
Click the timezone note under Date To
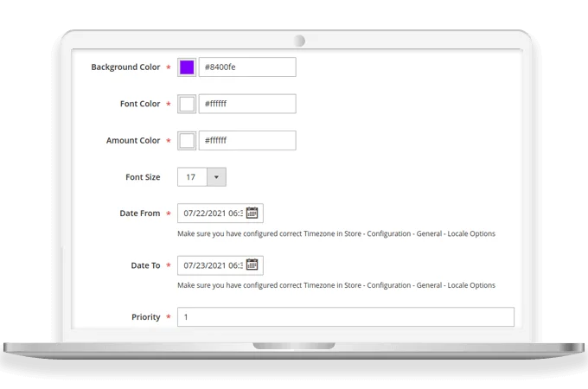tap(336, 285)
